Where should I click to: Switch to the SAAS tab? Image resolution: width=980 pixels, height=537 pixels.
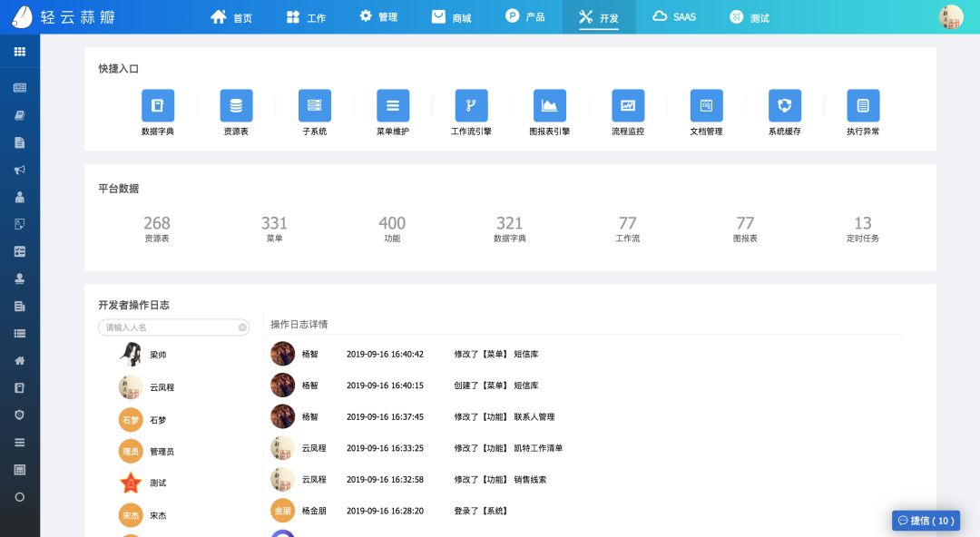point(674,15)
